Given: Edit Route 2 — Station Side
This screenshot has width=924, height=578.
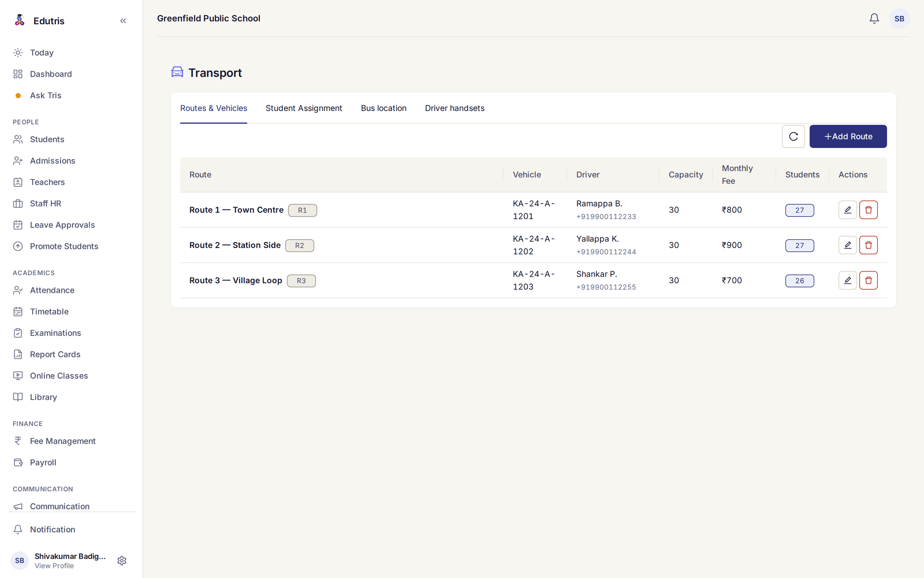Looking at the screenshot, I should 847,245.
